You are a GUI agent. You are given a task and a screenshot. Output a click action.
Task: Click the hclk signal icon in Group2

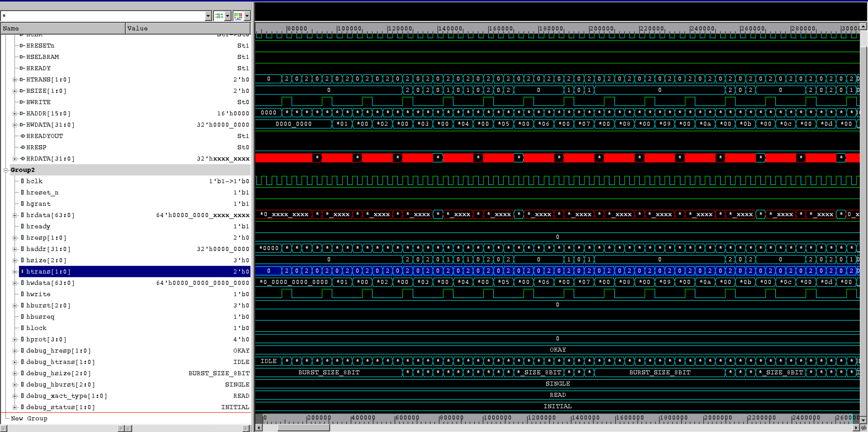pos(22,181)
